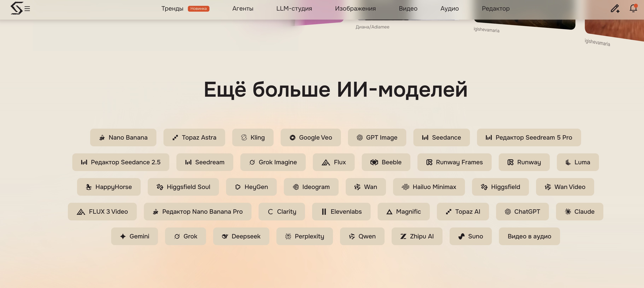Select the Редактор Seedance 2.5 chip
644x288 pixels.
(x=121, y=162)
